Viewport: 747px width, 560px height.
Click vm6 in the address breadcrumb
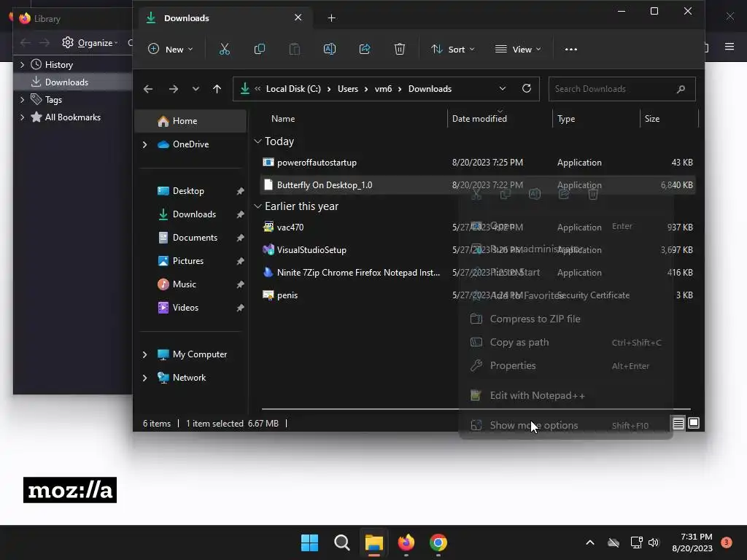pos(383,89)
